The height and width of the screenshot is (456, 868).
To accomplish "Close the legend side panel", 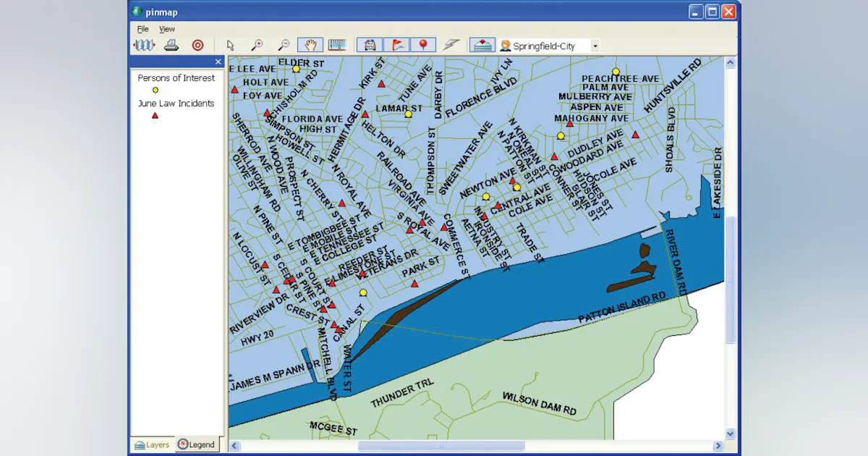I will pyautogui.click(x=218, y=62).
